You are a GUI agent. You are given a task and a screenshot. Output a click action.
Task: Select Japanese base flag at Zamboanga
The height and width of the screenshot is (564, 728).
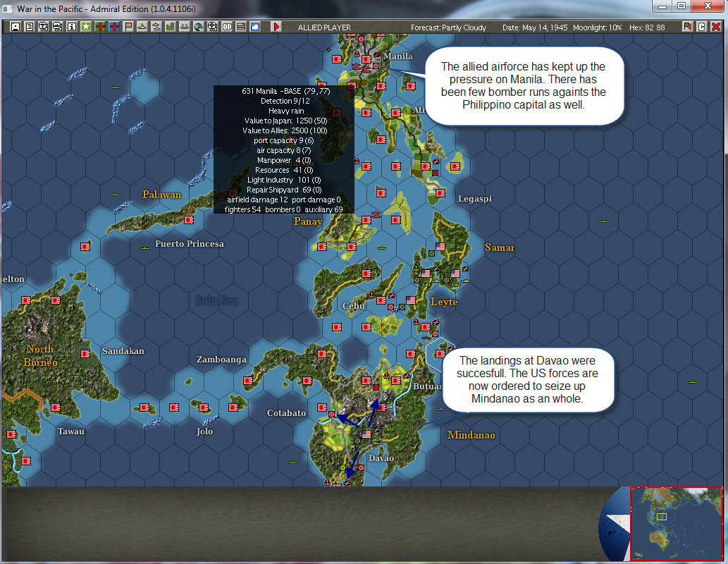pos(248,381)
